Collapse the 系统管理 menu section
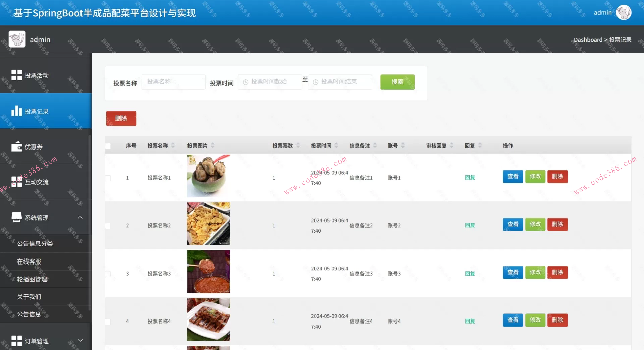This screenshot has height=350, width=644. tap(80, 217)
